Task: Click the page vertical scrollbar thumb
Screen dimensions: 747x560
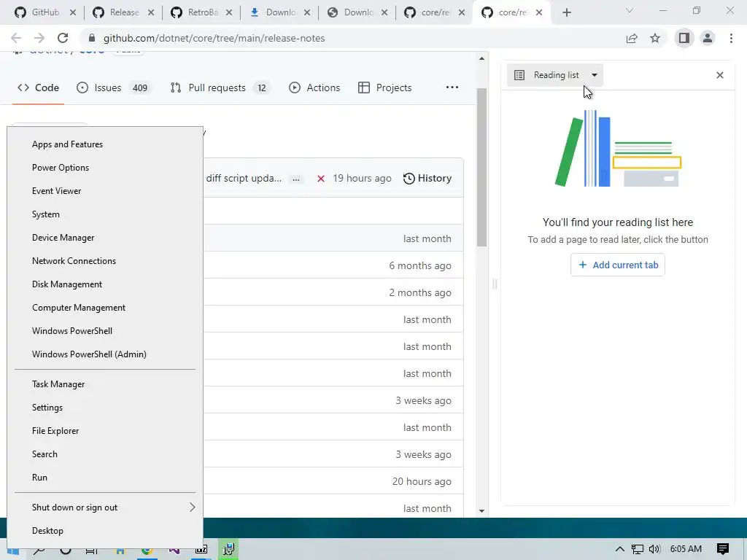Action: click(x=481, y=167)
